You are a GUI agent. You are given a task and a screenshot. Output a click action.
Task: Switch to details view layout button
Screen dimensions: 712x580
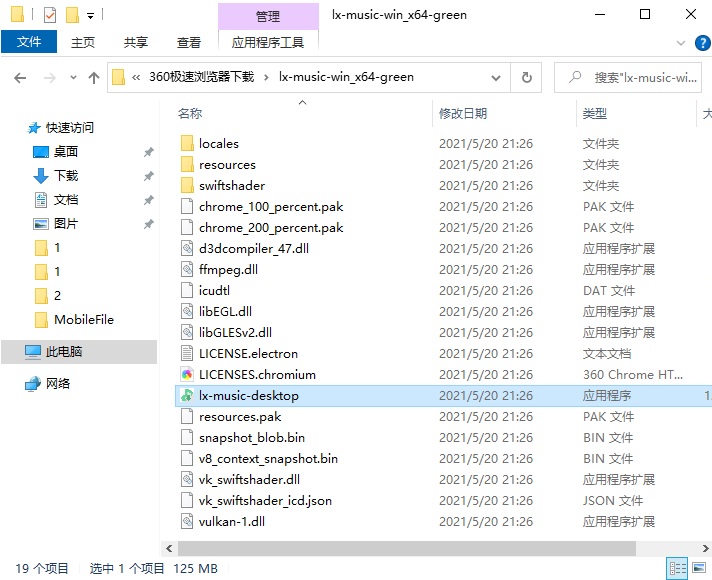click(677, 569)
